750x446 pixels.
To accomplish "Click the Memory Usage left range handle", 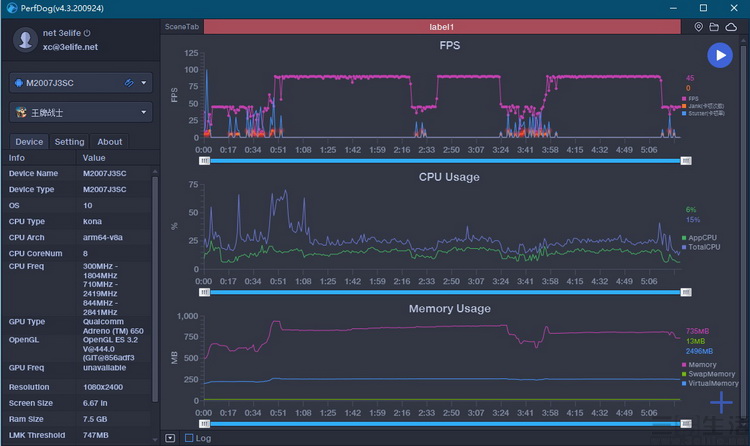I will 204,424.
